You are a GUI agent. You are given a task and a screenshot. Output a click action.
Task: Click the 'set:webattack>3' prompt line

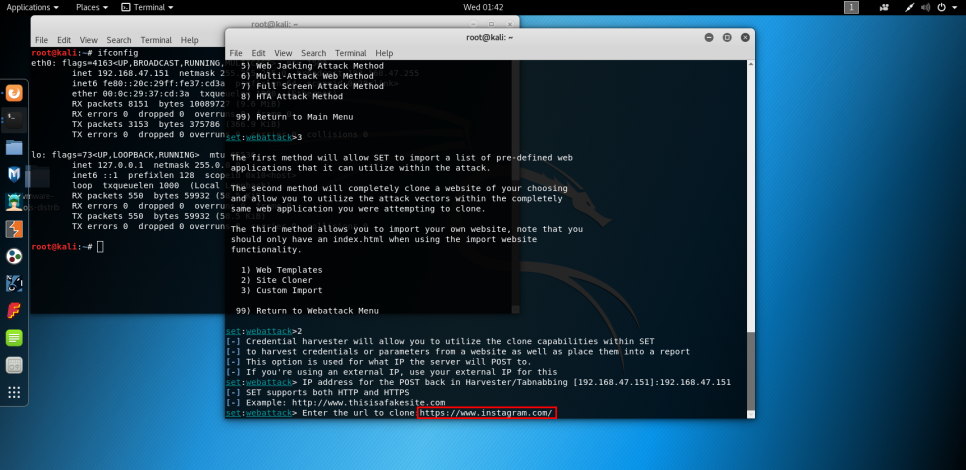point(264,137)
